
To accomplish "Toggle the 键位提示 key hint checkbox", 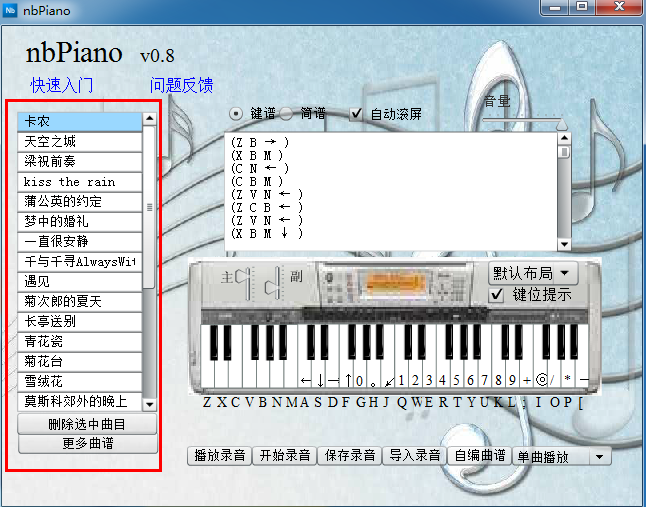I will click(x=497, y=295).
